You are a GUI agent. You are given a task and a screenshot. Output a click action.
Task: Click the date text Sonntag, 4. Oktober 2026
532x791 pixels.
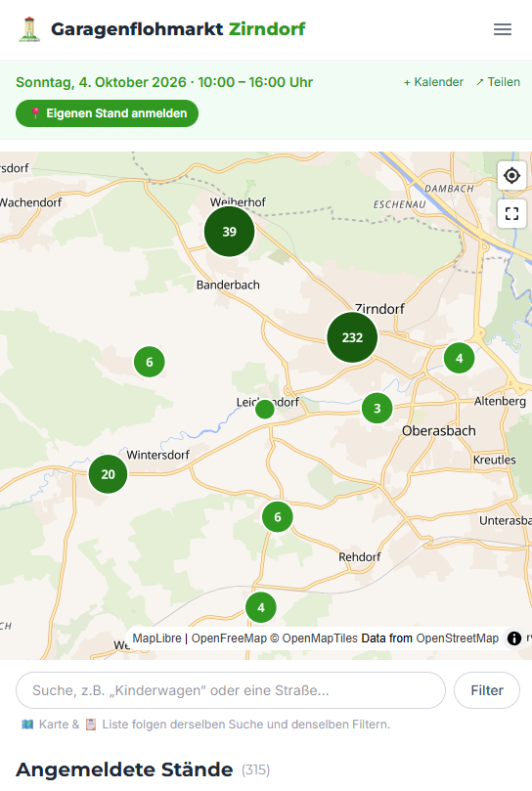tap(101, 82)
